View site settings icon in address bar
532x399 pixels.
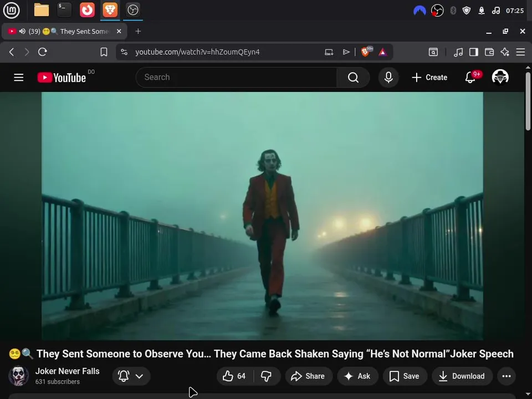click(x=124, y=52)
